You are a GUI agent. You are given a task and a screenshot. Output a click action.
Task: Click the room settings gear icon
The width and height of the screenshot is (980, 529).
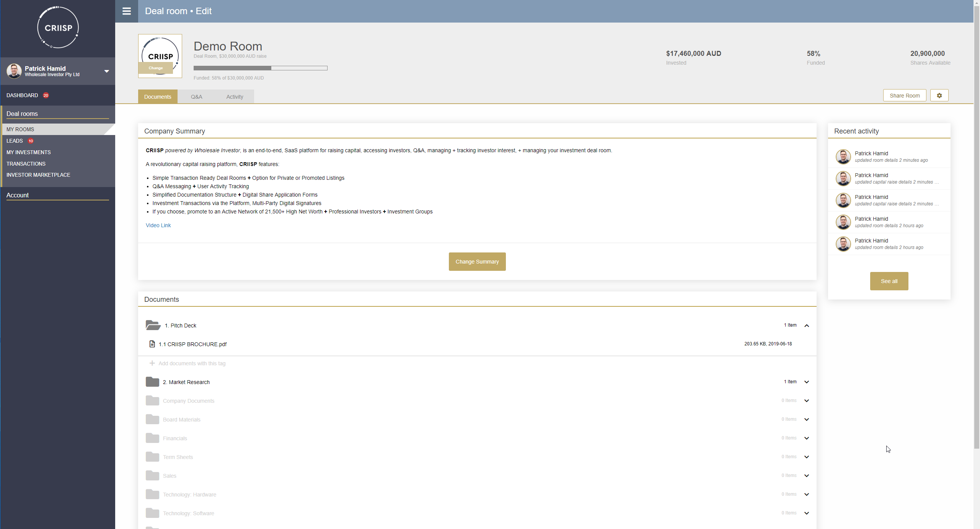pyautogui.click(x=939, y=96)
